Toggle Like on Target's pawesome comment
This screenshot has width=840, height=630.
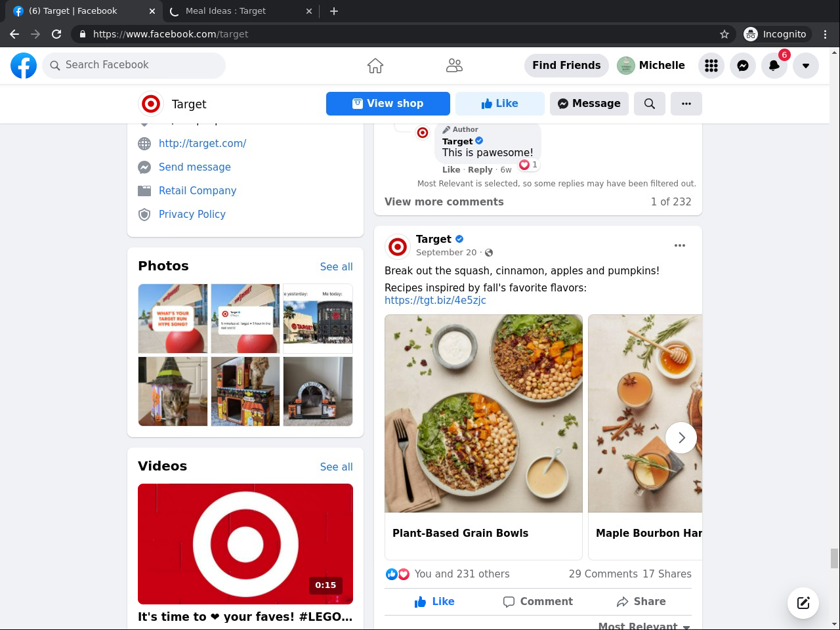tap(451, 170)
